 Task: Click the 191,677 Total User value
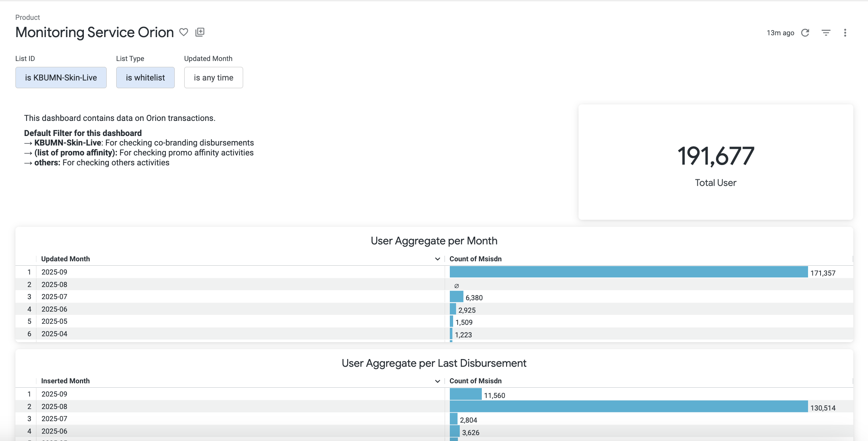coord(716,156)
